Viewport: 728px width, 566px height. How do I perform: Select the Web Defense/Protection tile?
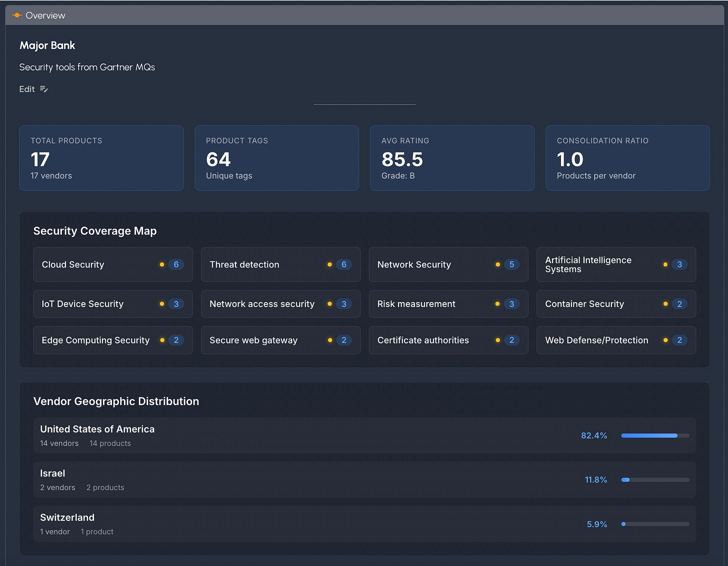(x=615, y=340)
